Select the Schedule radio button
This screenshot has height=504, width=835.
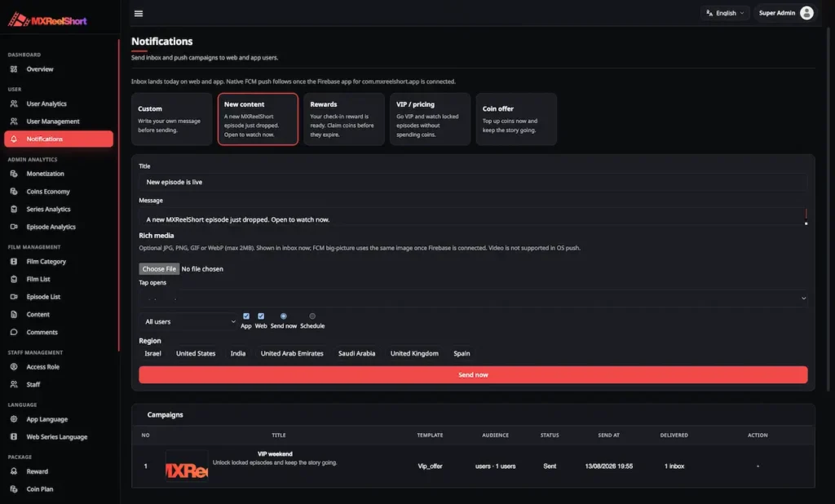coord(312,316)
